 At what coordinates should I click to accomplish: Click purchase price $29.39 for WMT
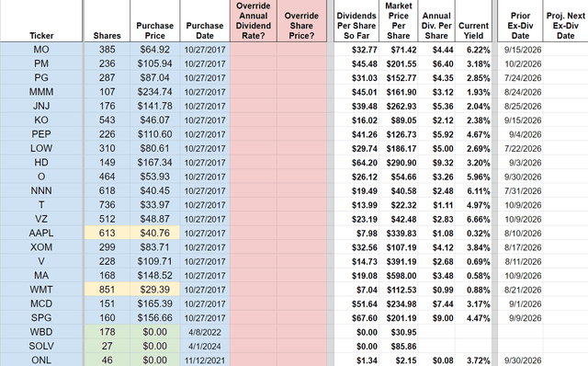click(x=155, y=290)
